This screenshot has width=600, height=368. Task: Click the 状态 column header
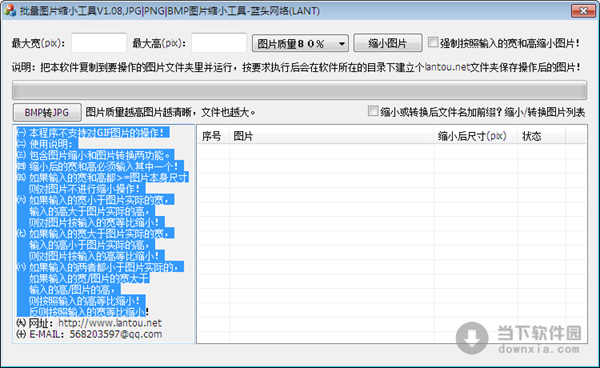point(541,136)
